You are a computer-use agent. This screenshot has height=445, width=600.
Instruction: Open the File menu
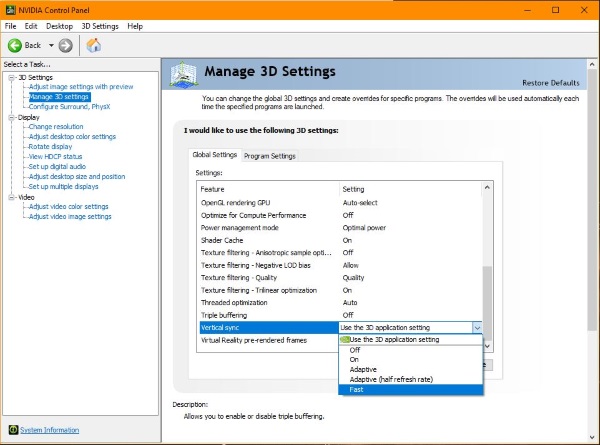point(10,26)
